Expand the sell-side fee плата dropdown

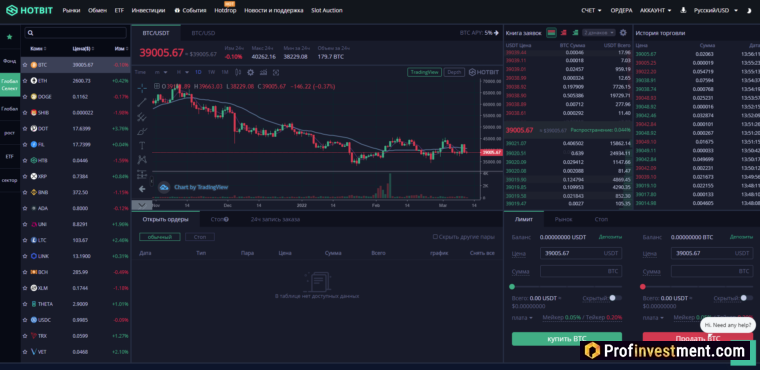click(653, 318)
